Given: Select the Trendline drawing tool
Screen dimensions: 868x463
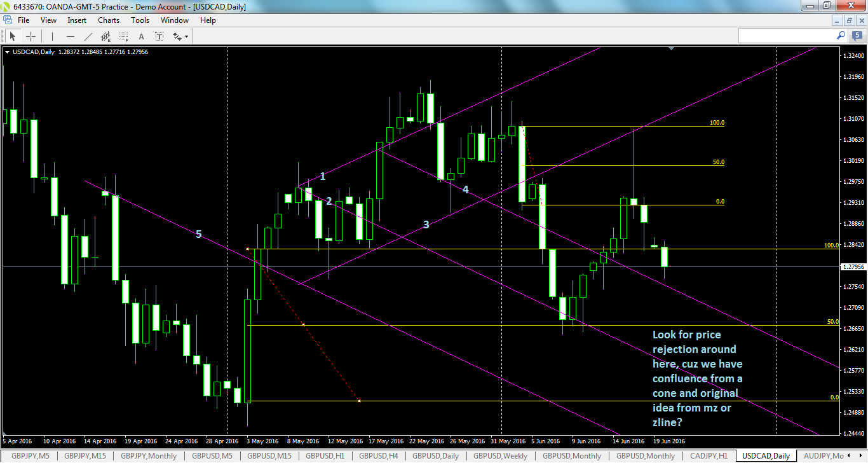Looking at the screenshot, I should pos(88,36).
